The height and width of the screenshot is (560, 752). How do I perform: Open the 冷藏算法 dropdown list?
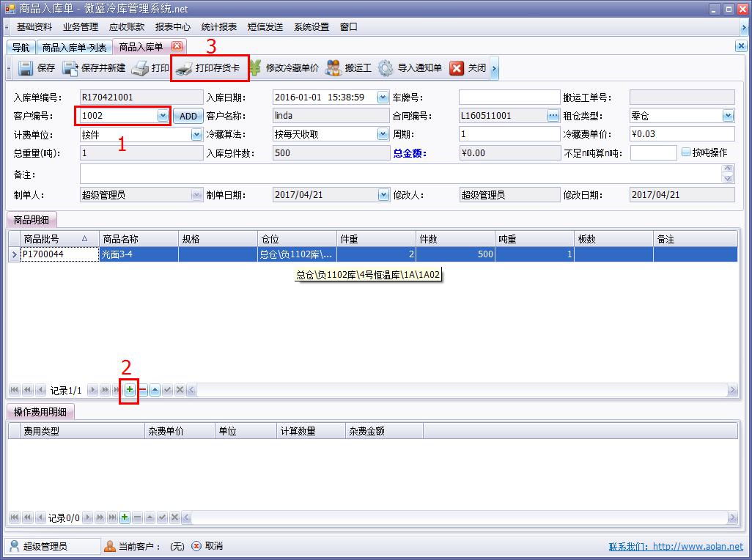click(x=383, y=135)
